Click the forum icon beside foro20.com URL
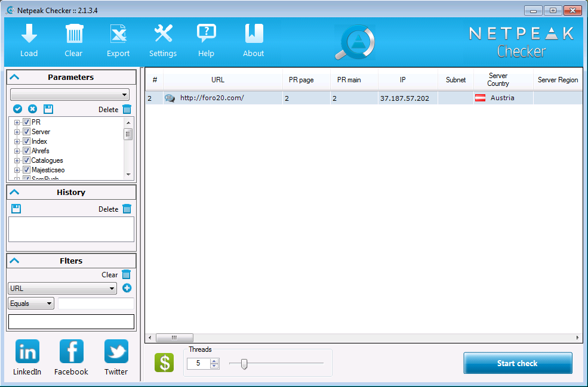This screenshot has width=588, height=387. [x=170, y=98]
